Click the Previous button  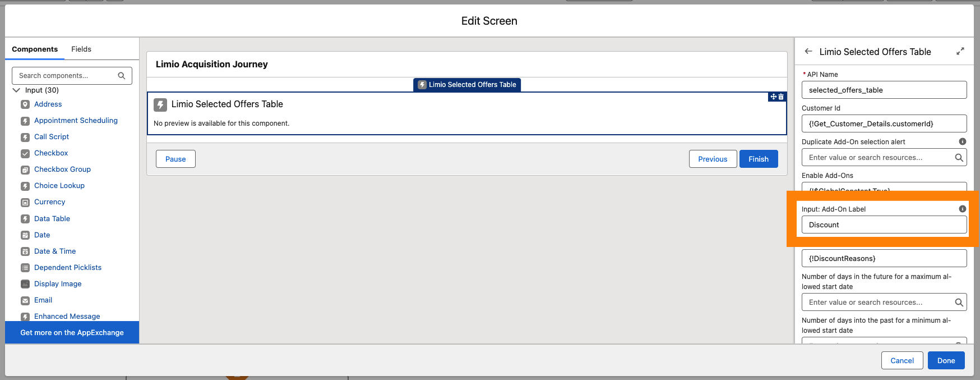pos(713,159)
